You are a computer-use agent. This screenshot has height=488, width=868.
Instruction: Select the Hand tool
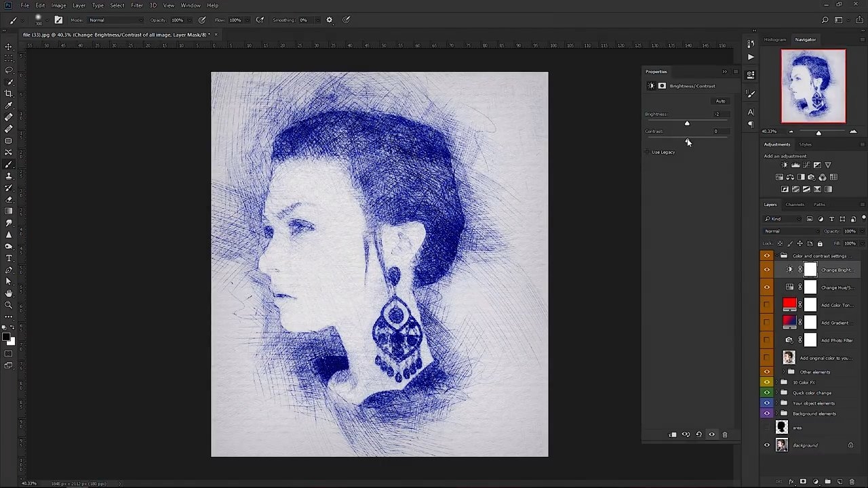pyautogui.click(x=9, y=293)
